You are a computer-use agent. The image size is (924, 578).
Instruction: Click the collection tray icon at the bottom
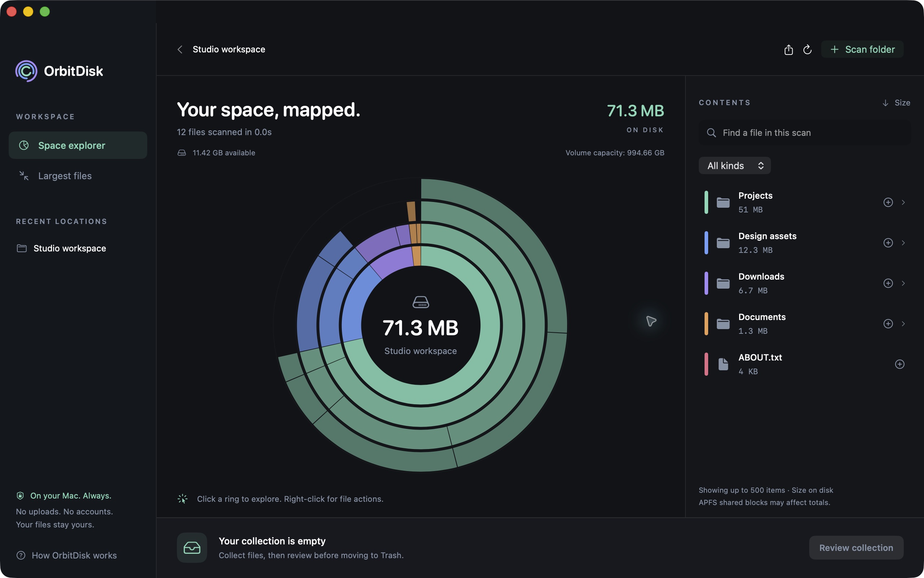192,548
